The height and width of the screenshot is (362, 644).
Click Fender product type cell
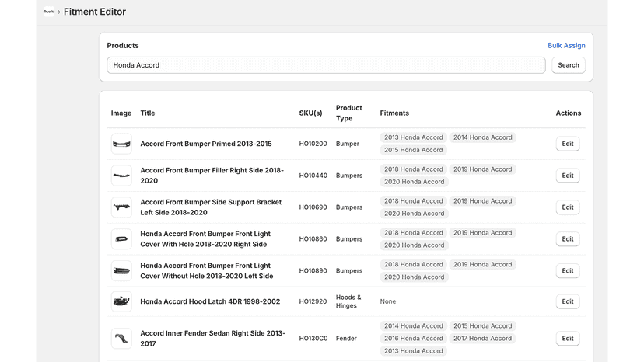(x=346, y=339)
